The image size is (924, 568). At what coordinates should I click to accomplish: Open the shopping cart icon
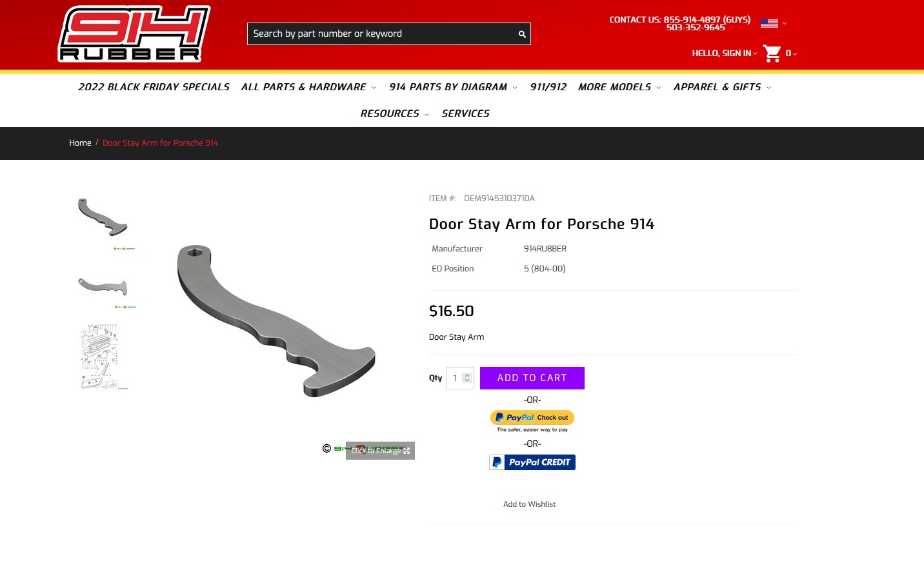pos(772,54)
